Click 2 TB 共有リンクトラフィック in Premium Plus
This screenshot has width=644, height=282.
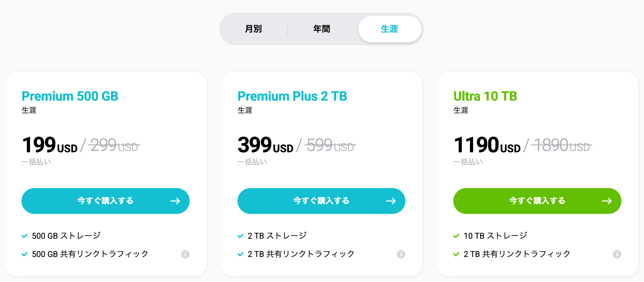click(301, 254)
